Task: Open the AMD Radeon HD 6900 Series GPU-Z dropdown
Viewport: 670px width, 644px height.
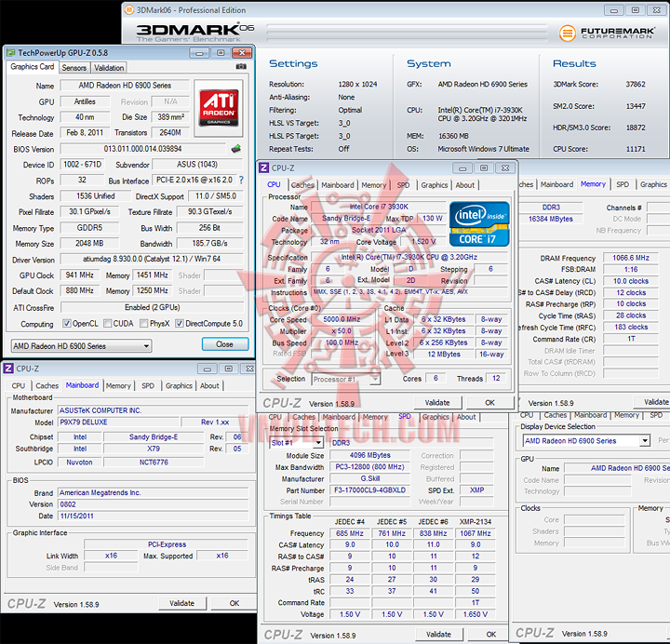Action: [x=81, y=345]
